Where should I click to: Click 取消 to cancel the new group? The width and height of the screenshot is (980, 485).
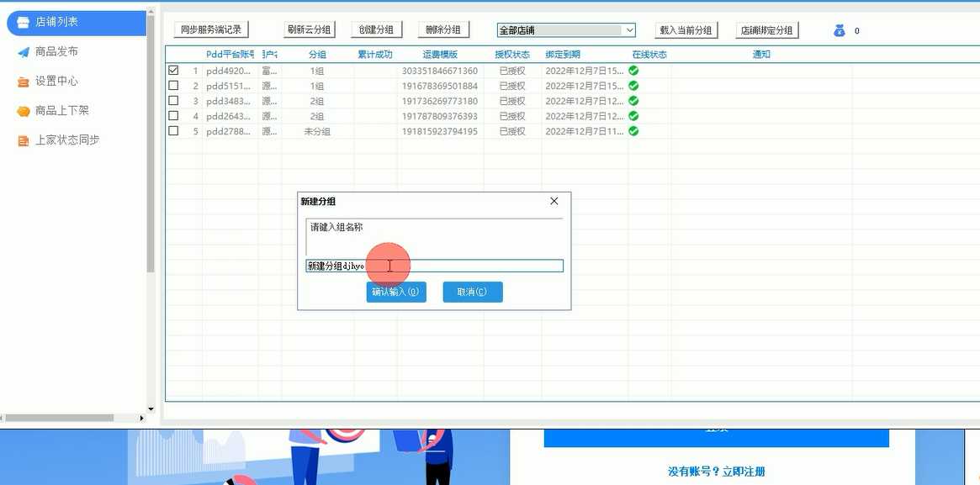(472, 292)
